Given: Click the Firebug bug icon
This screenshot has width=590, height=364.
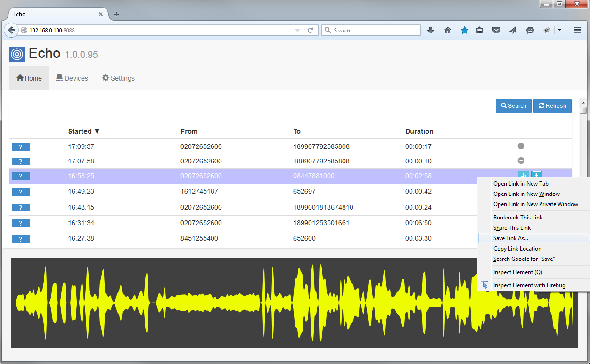Looking at the screenshot, I should point(547,30).
